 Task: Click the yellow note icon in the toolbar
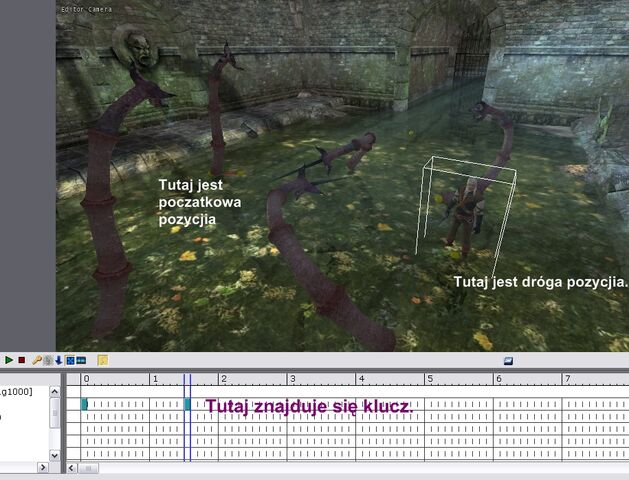103,361
